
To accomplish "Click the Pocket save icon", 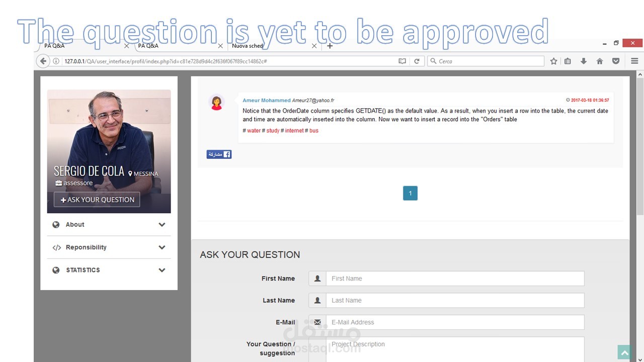I will tap(616, 61).
